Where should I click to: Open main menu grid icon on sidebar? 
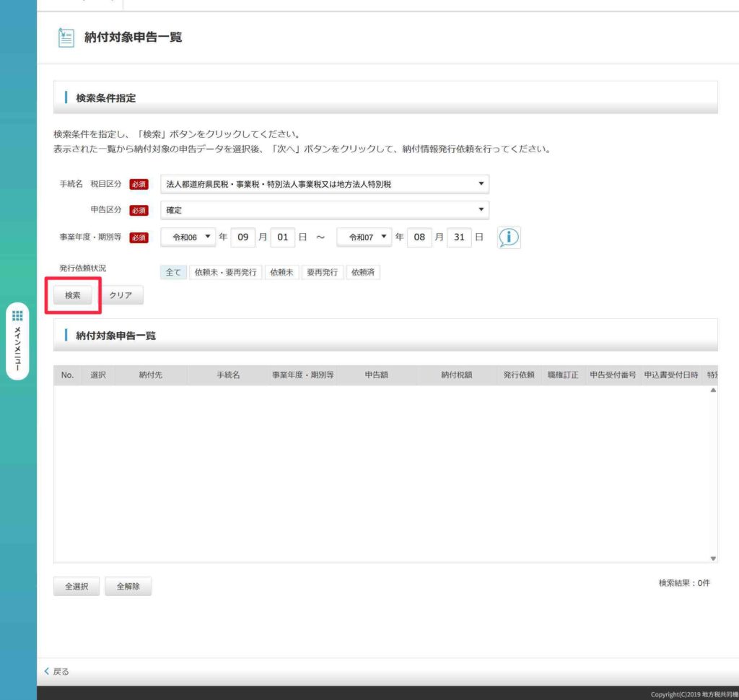click(18, 315)
